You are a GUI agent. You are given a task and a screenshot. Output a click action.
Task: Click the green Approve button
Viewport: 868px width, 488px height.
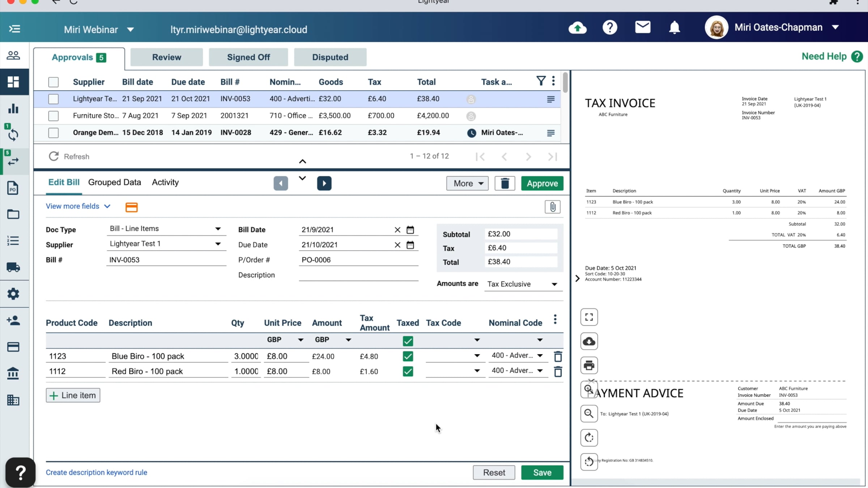coord(542,183)
